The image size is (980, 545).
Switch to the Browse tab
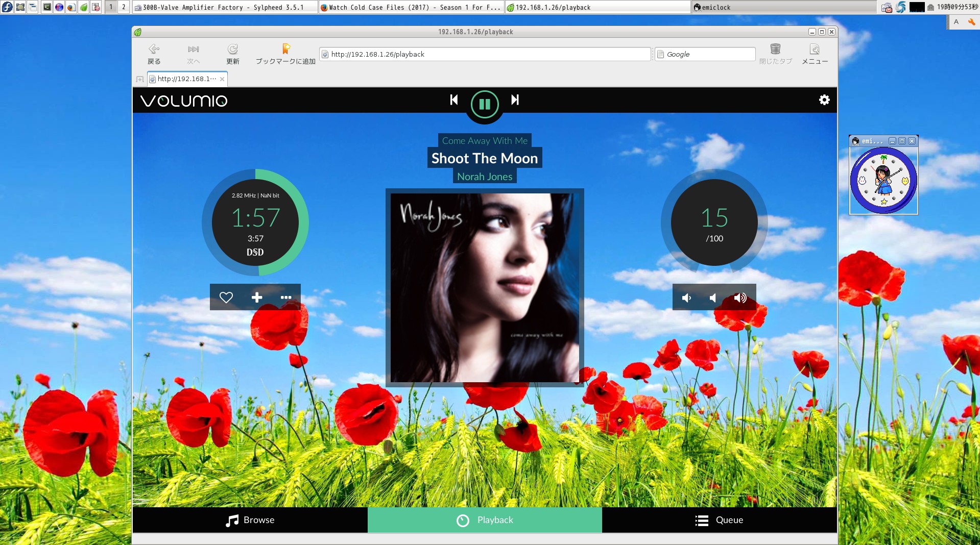[x=250, y=520]
